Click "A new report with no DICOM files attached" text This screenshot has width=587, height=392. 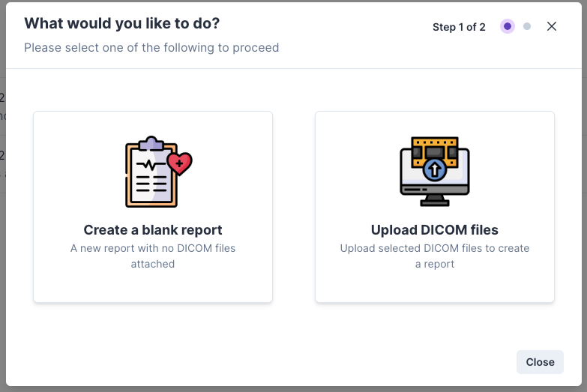153,256
